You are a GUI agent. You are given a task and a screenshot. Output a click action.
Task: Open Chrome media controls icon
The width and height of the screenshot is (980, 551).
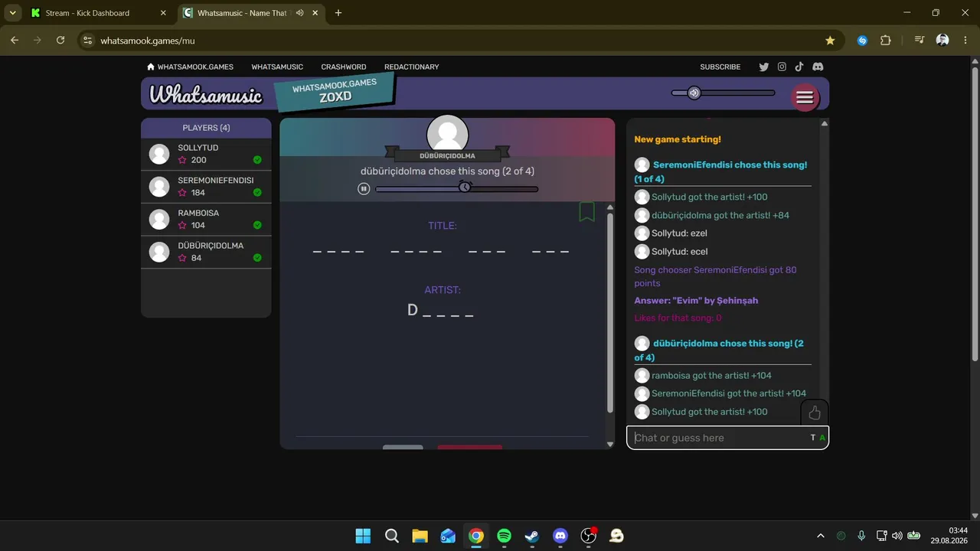(x=920, y=41)
